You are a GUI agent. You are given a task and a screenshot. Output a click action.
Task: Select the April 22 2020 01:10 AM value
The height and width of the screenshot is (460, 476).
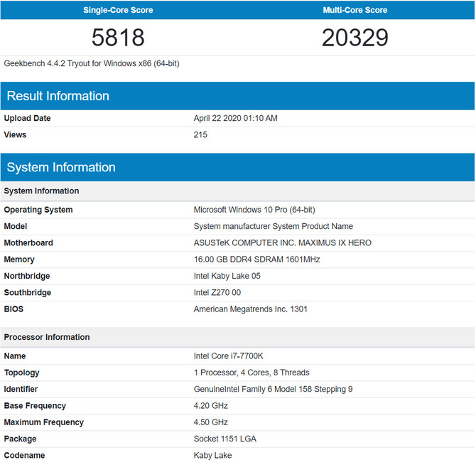click(236, 118)
